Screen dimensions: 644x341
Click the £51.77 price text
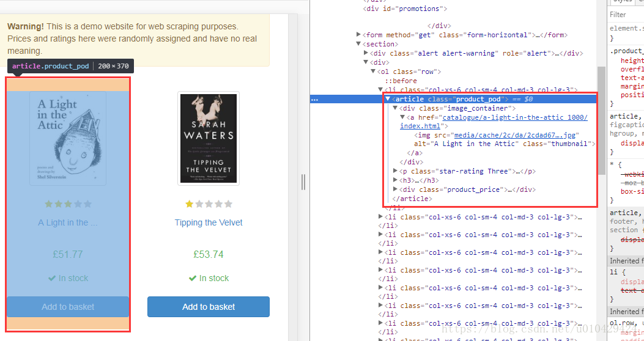coord(68,254)
